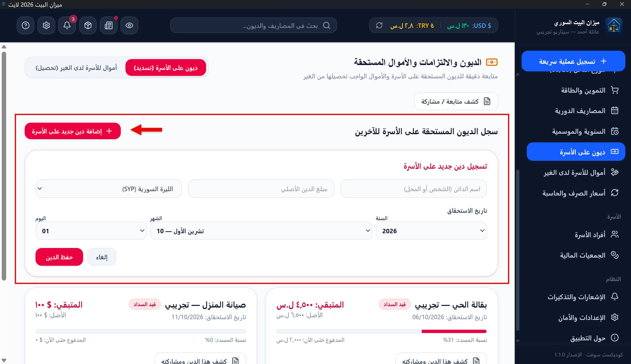Open المصاريف الدورية in sidebar

(x=576, y=111)
